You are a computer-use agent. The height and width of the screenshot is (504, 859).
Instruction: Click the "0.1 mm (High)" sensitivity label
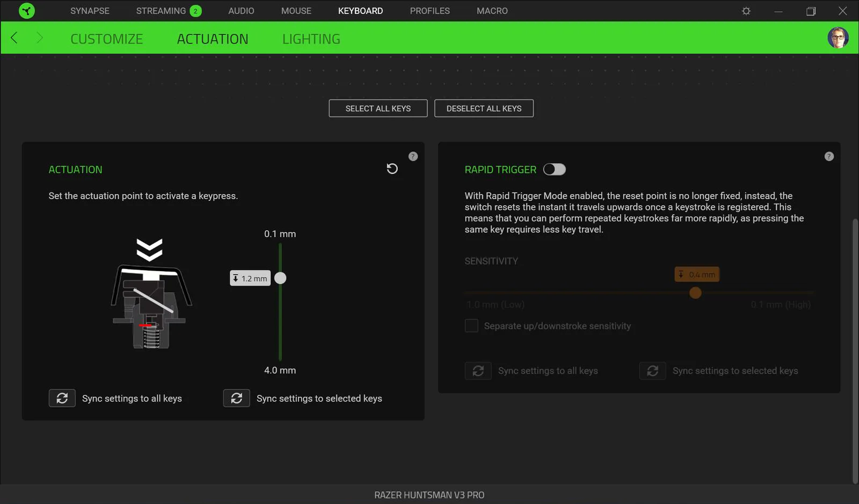tap(781, 305)
